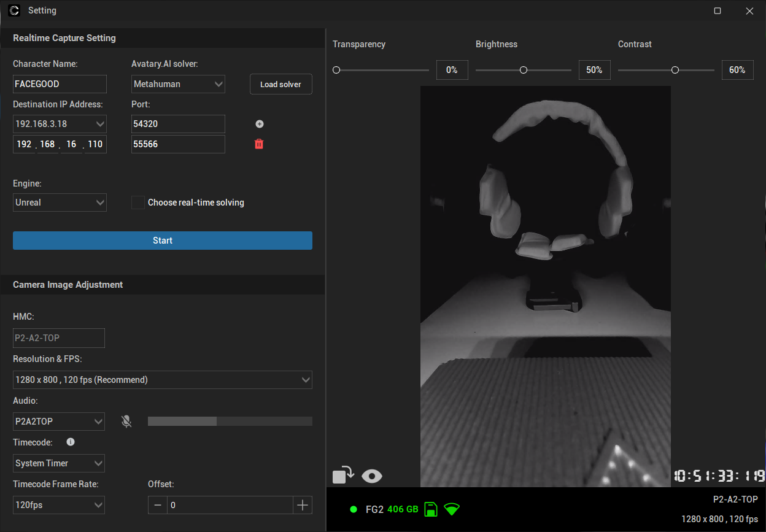
Task: Toggle the muted microphone icon
Action: click(x=126, y=422)
